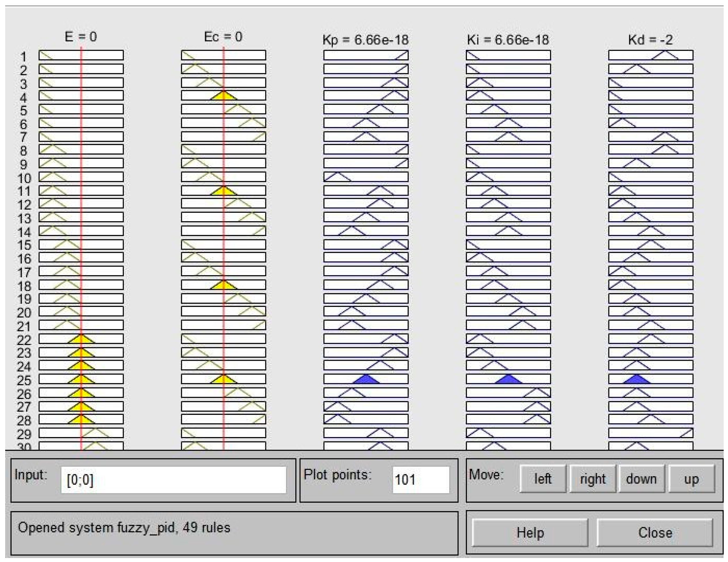Select rule number 25 label

click(x=24, y=380)
